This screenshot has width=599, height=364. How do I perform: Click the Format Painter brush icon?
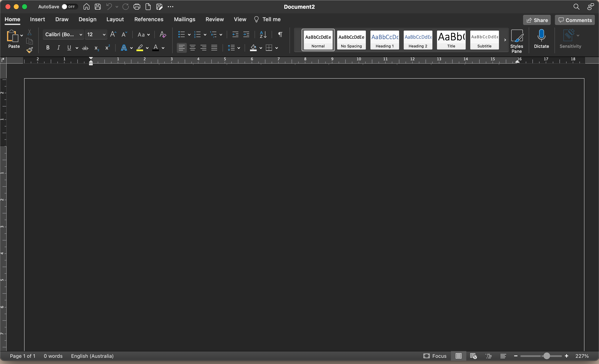tap(30, 50)
